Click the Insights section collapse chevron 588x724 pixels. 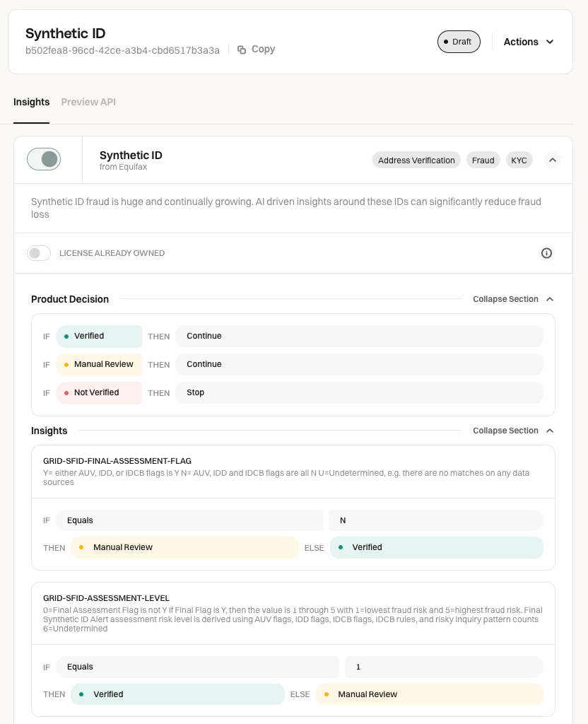click(x=550, y=431)
